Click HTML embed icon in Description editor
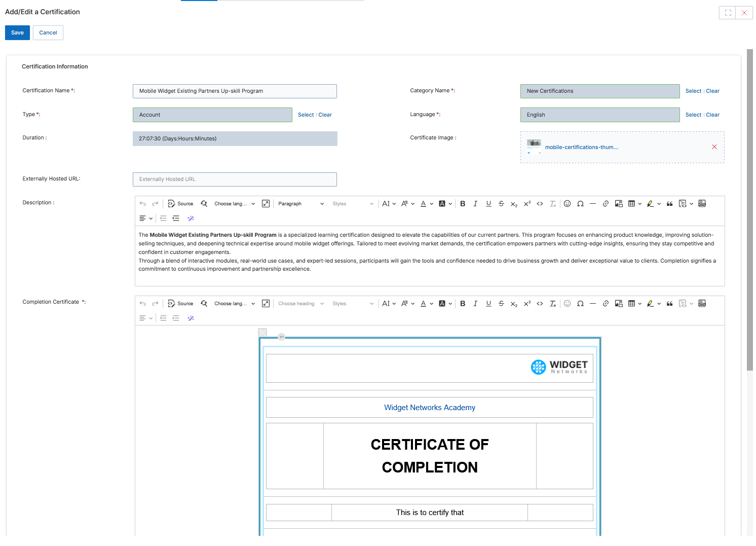Screen dimensions: 756x546 click(x=702, y=204)
